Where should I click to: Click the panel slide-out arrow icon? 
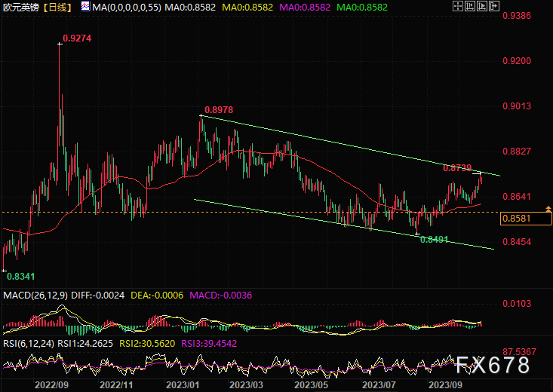pyautogui.click(x=493, y=6)
